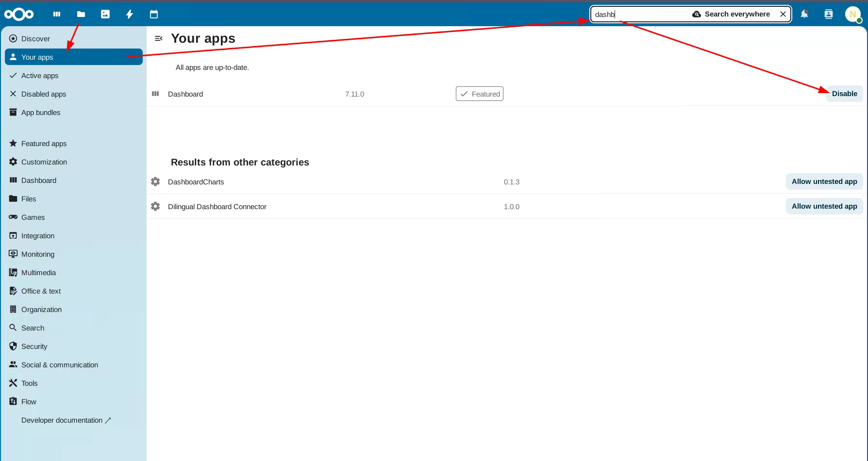The height and width of the screenshot is (461, 868).
Task: Open the user avatar menu
Action: coord(852,14)
